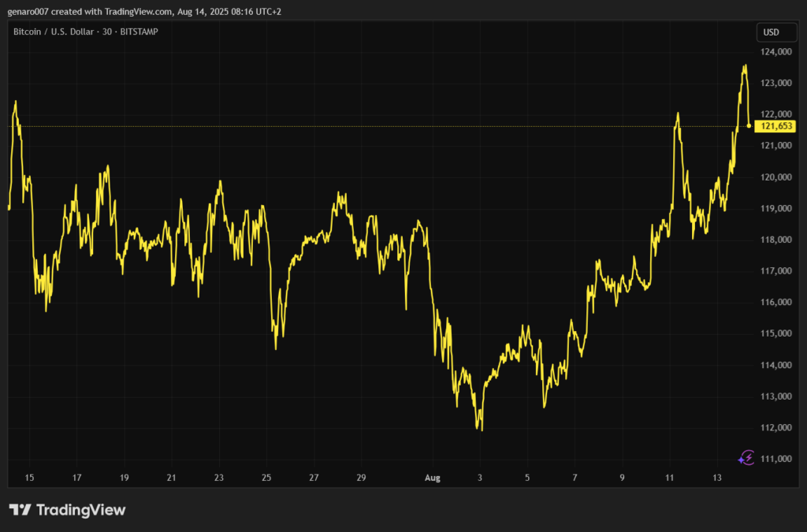Select the 13 date label on the time axis
The width and height of the screenshot is (807, 532).
tap(718, 478)
